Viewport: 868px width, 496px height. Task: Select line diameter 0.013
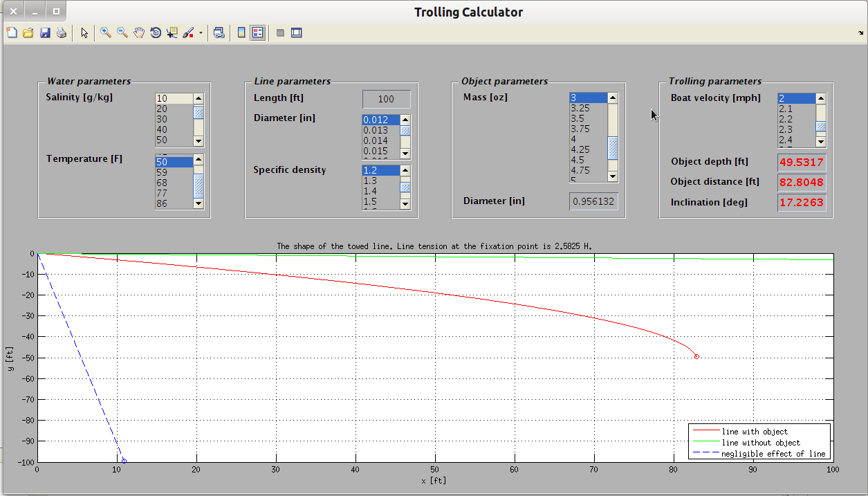click(x=381, y=130)
